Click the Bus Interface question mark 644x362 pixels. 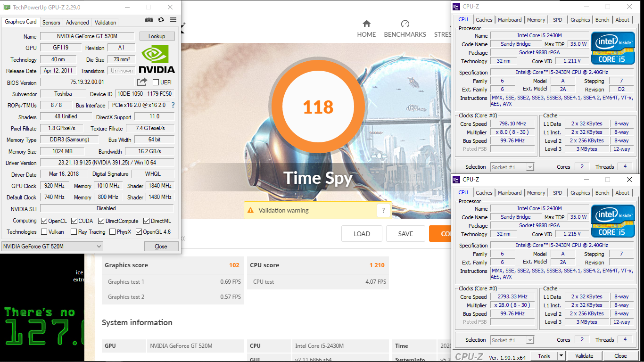coord(173,105)
